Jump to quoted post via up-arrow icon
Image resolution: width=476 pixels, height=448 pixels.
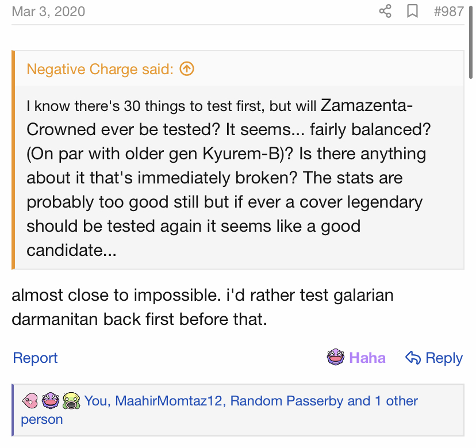click(187, 70)
